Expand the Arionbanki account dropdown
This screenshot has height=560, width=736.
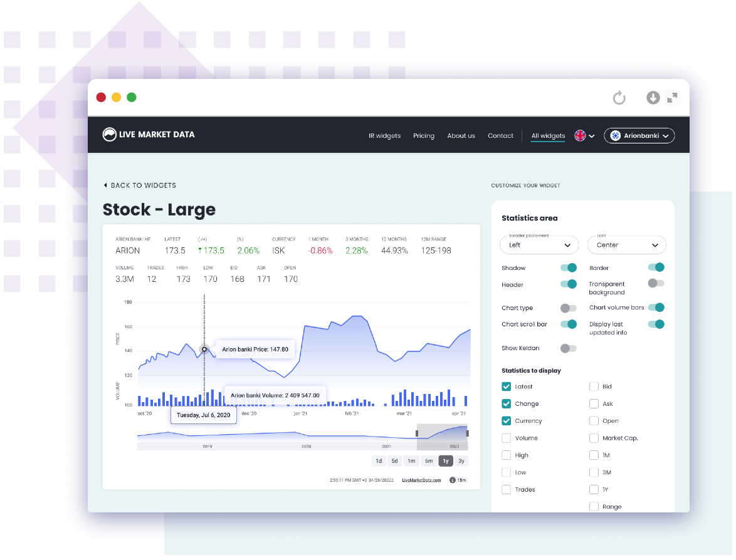click(666, 135)
